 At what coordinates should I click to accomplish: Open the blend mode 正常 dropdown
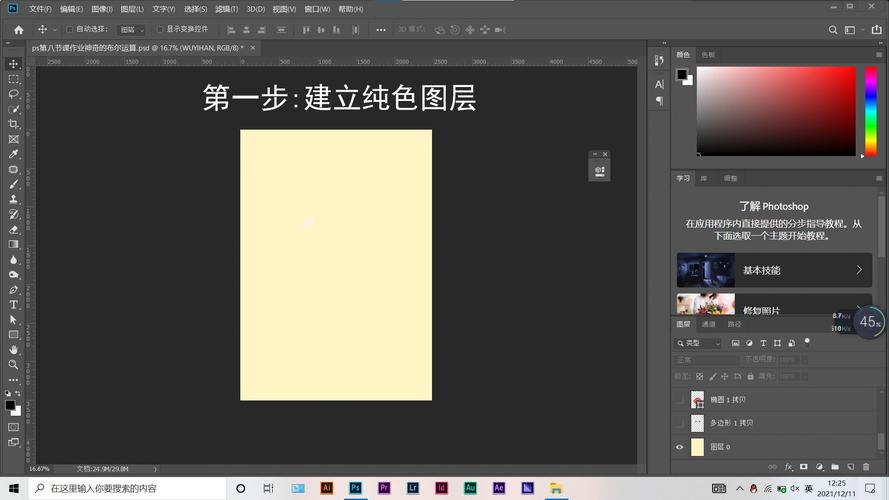coord(706,359)
